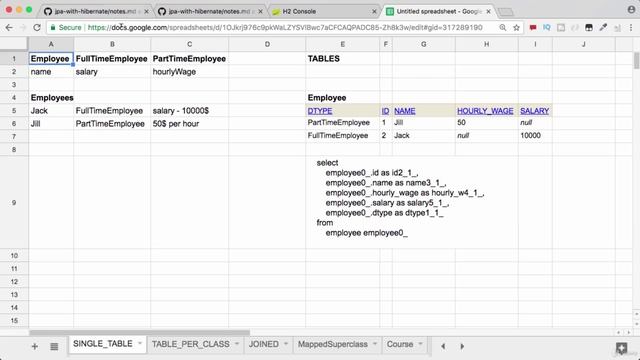Open the SINGLE_TABLE sheet tab menu arrow

(x=140, y=344)
